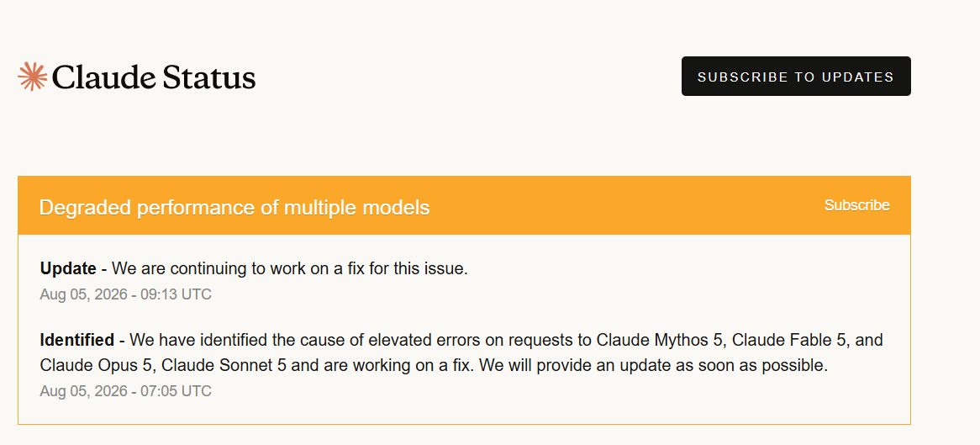Viewport: 980px width, 445px height.
Task: Click the words Claude Mythos 5
Action: pos(661,340)
